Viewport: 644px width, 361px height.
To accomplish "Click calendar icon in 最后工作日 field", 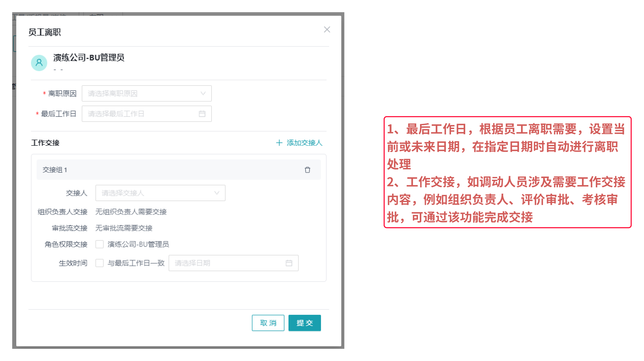I will pyautogui.click(x=202, y=114).
